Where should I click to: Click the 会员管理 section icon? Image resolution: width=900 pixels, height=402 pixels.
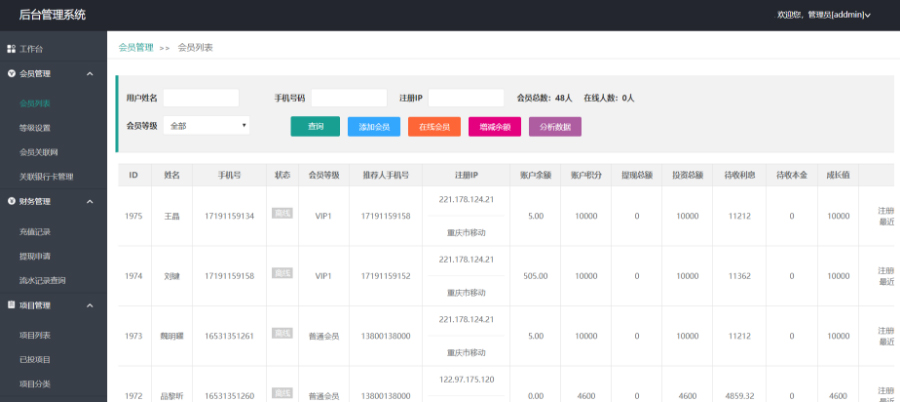click(x=11, y=74)
